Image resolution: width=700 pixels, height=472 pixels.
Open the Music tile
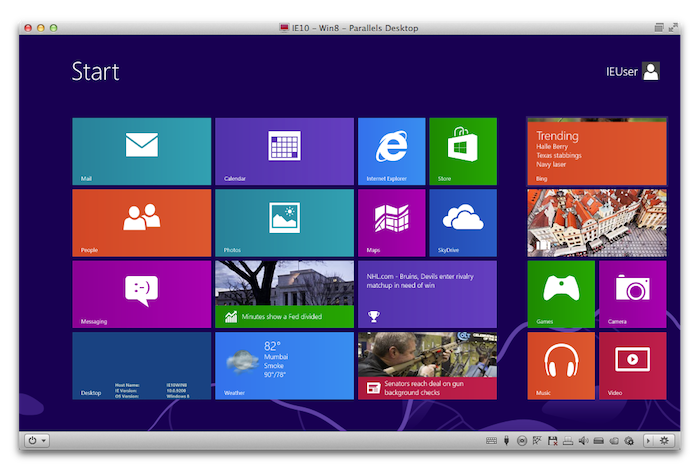pyautogui.click(x=561, y=366)
